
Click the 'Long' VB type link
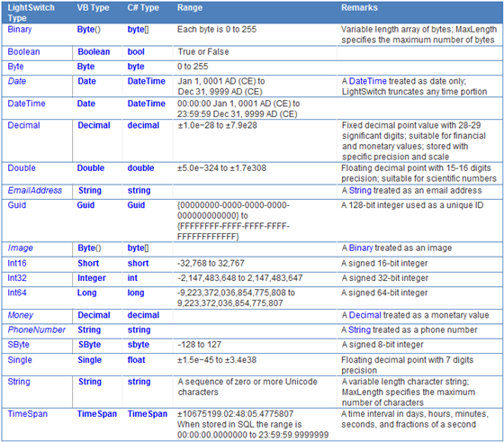point(86,293)
